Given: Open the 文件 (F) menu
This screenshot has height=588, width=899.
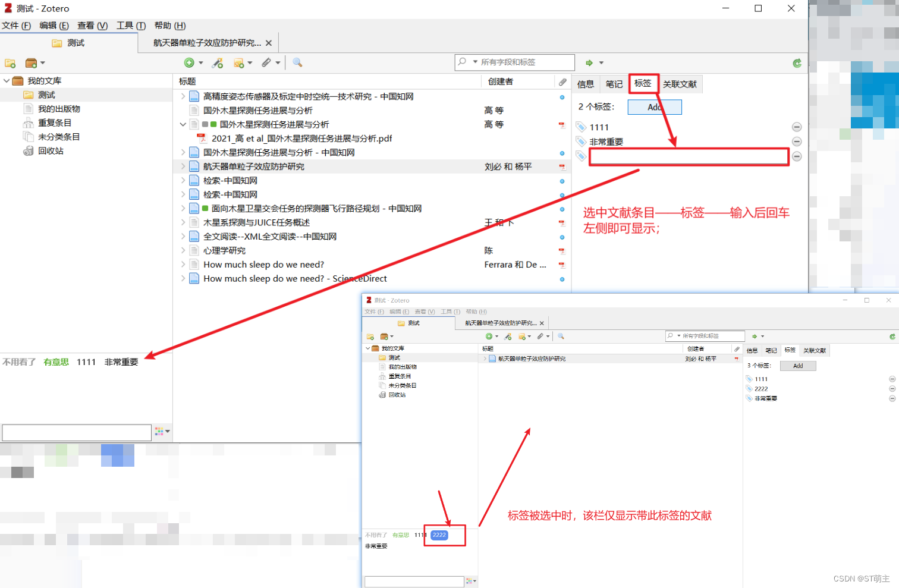Looking at the screenshot, I should (16, 26).
